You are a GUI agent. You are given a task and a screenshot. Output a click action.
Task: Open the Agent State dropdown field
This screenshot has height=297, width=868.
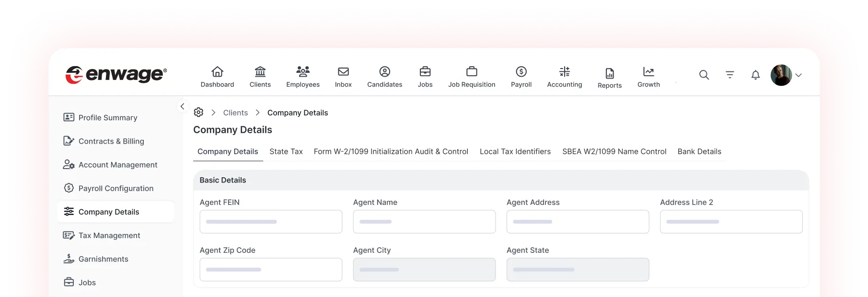point(578,270)
